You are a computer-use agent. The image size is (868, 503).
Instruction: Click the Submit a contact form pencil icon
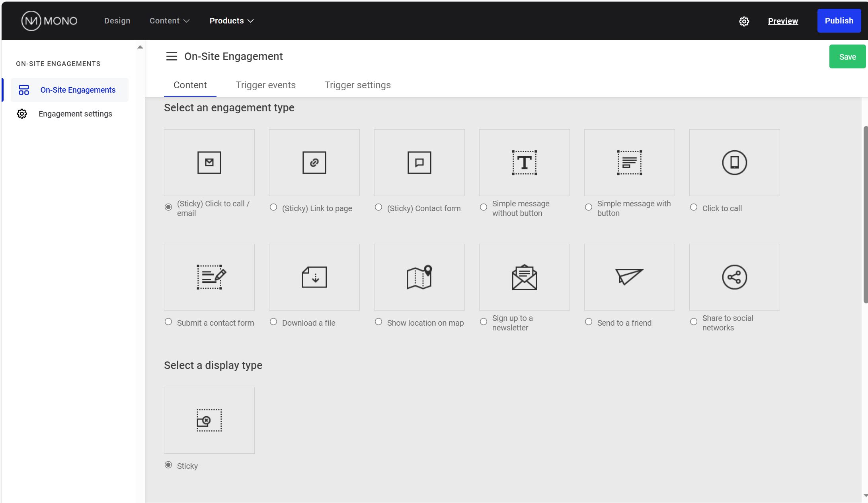[x=211, y=277]
